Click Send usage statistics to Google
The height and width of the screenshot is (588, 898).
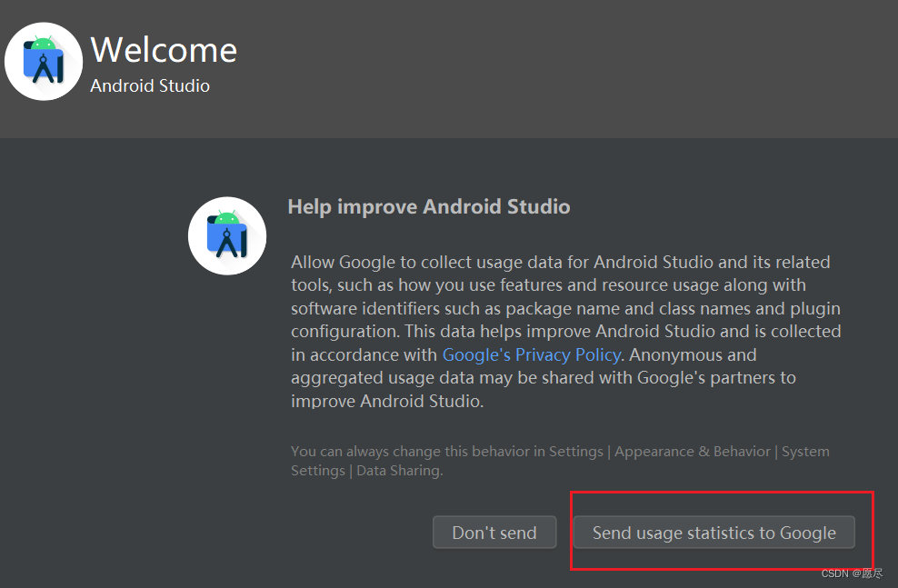(714, 533)
